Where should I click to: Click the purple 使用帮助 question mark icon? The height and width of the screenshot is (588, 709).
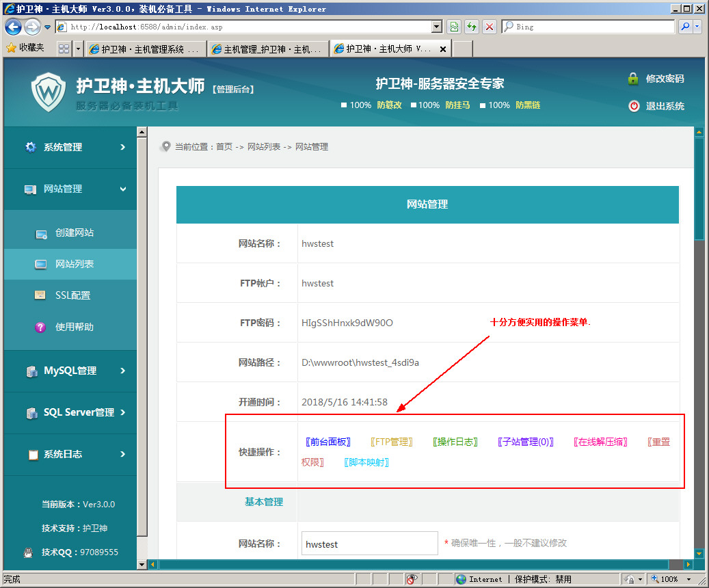tap(40, 327)
